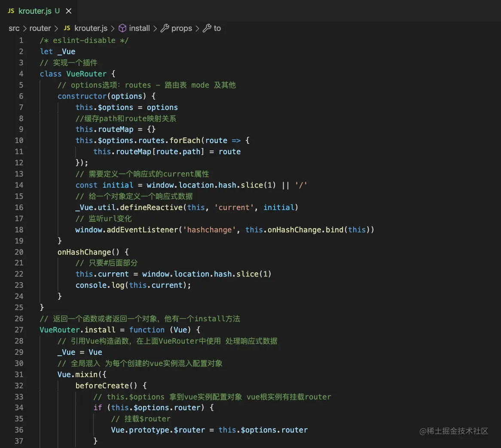Click 'console.log' on line 23

[100, 286]
